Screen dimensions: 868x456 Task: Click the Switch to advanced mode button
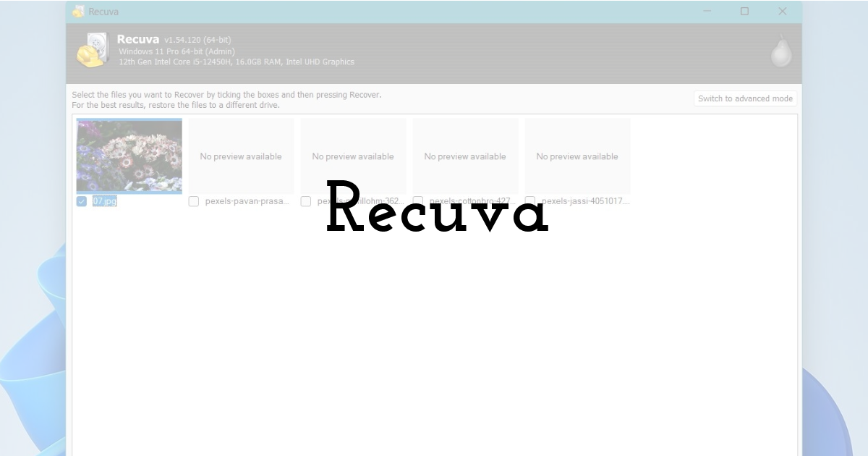745,98
